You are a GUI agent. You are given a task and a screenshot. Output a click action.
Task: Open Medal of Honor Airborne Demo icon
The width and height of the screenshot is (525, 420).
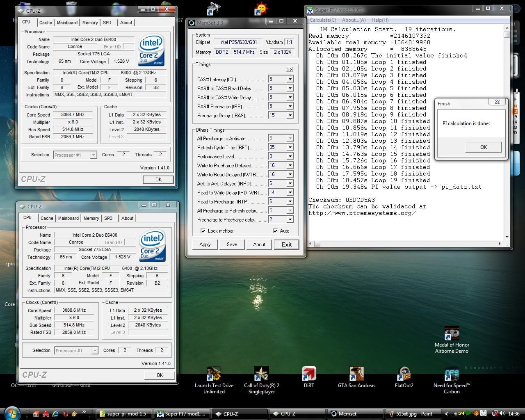pos(452,340)
